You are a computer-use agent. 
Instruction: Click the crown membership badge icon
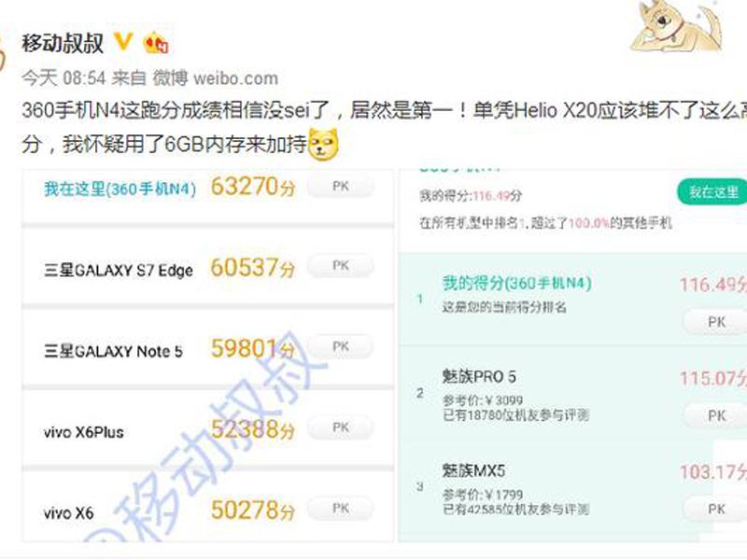(x=156, y=42)
